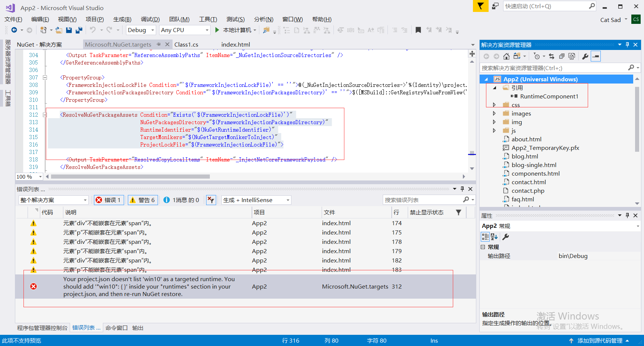Screen dimensions: 644x346
Task: Expand the js folder node
Action: pyautogui.click(x=494, y=130)
